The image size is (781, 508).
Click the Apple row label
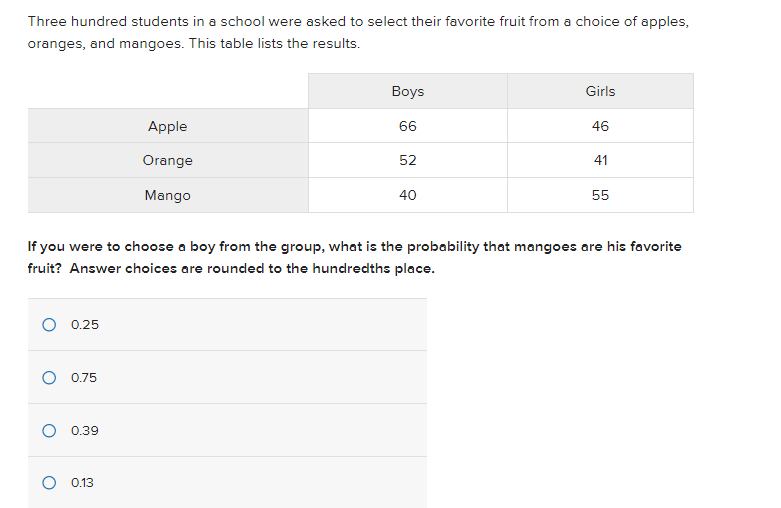coord(168,126)
